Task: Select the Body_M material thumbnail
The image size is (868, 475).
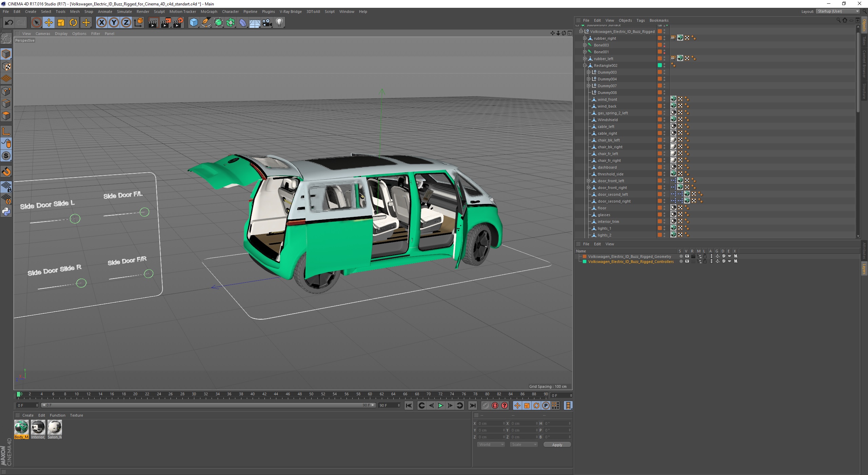Action: point(21,427)
